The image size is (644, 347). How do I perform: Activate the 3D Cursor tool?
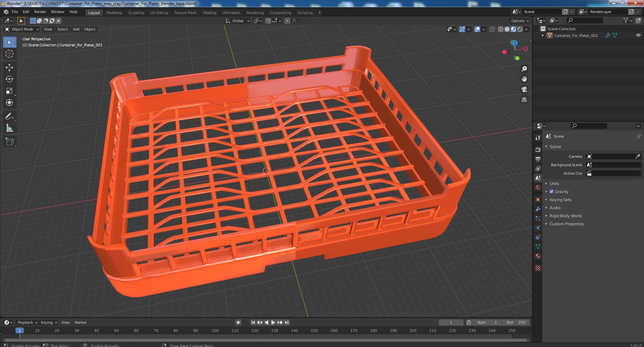click(x=9, y=54)
